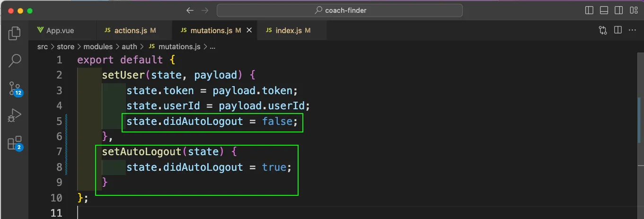Click the macOS yellow minimize window button
The height and width of the screenshot is (219, 644).
pyautogui.click(x=20, y=10)
